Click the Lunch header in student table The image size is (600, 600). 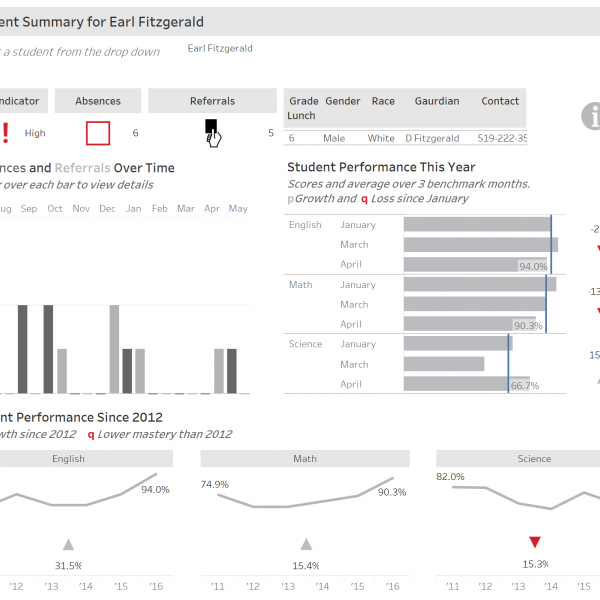(301, 116)
